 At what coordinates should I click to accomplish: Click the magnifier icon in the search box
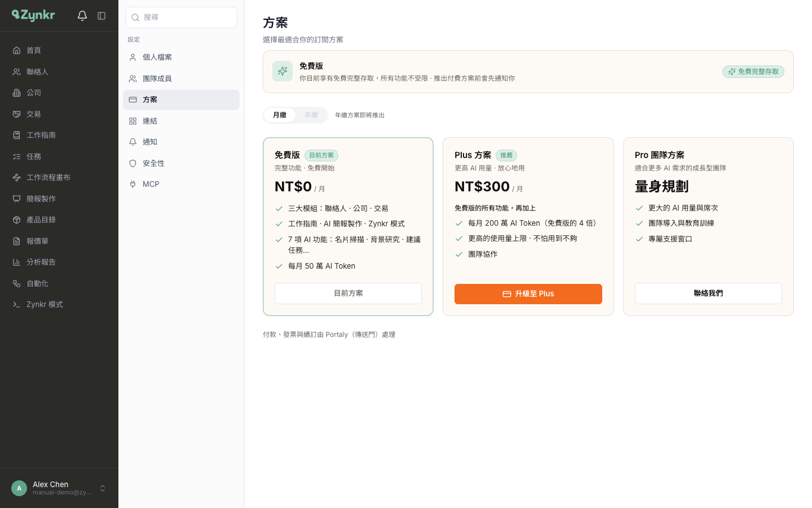point(135,17)
